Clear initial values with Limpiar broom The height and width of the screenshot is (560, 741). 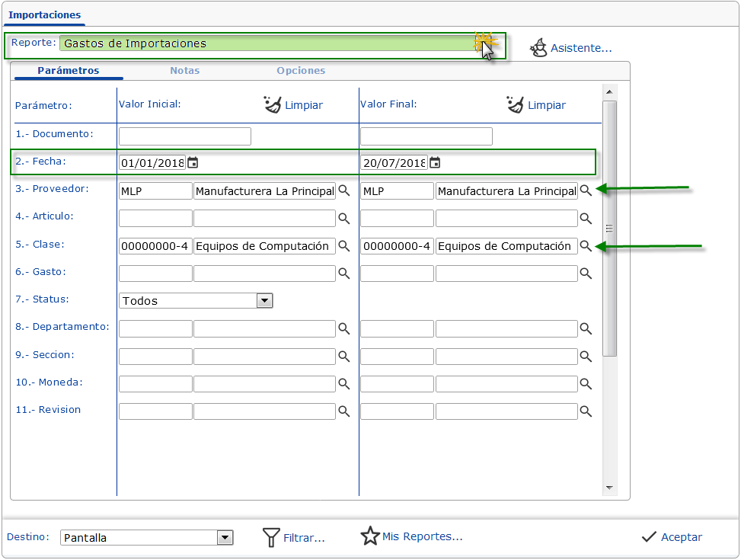click(x=293, y=105)
